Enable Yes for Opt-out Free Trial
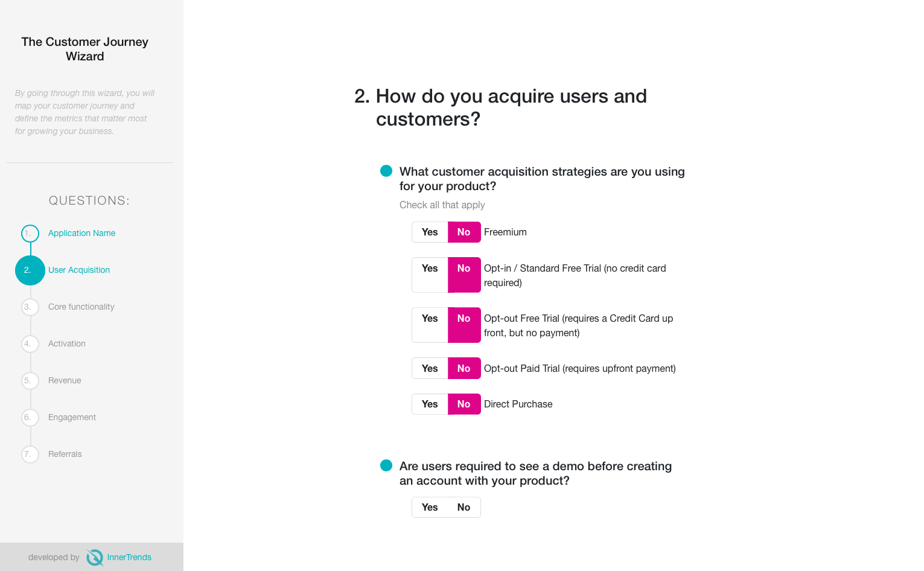 click(429, 325)
